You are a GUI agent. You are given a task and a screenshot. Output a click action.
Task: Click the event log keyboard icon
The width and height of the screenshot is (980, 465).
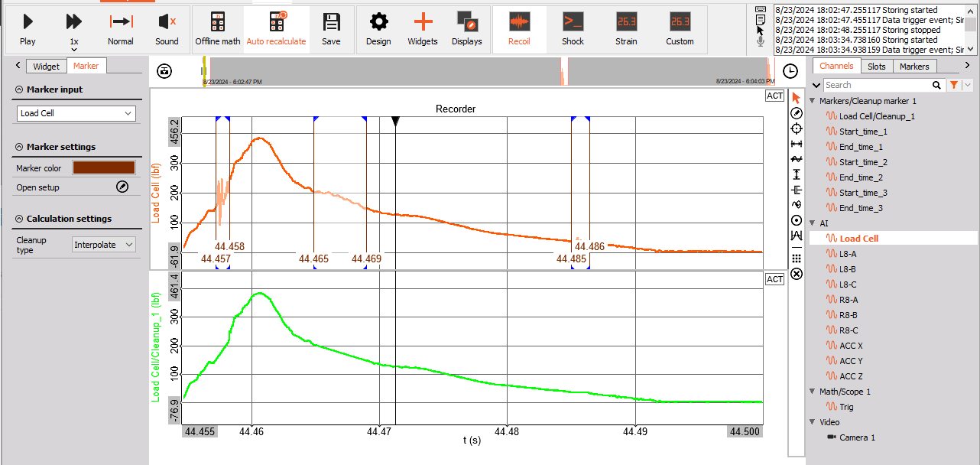tap(761, 9)
